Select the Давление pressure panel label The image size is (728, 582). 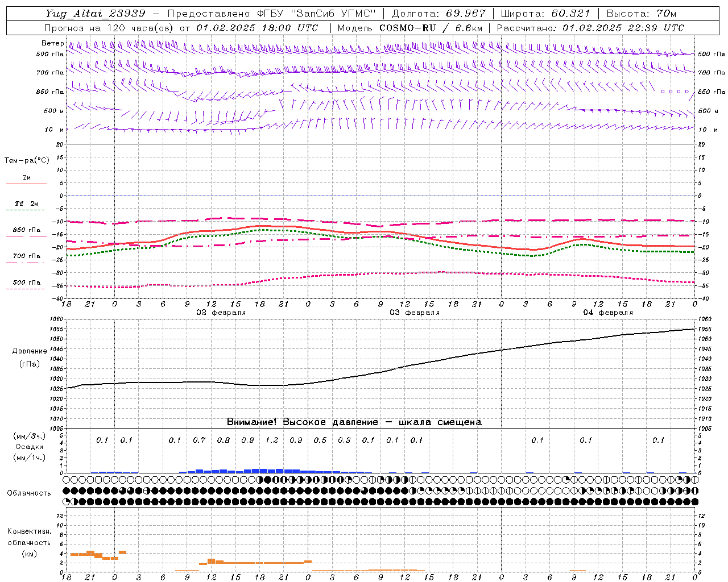coord(30,351)
